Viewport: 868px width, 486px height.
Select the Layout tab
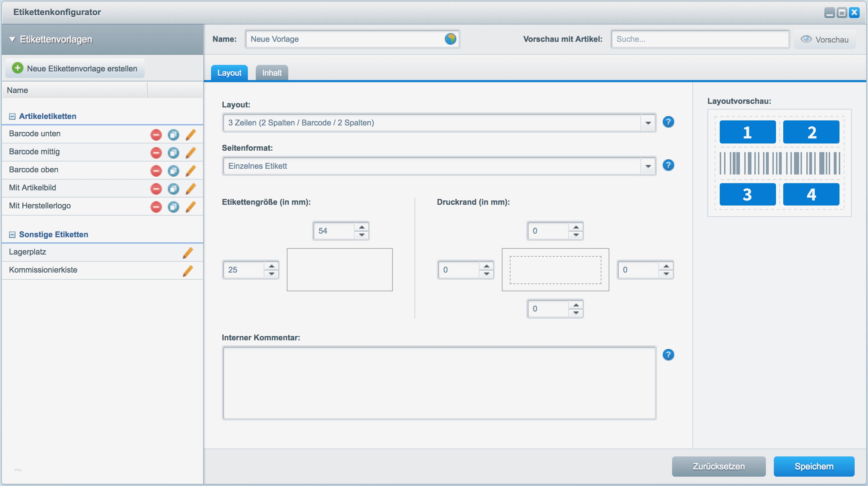point(229,73)
